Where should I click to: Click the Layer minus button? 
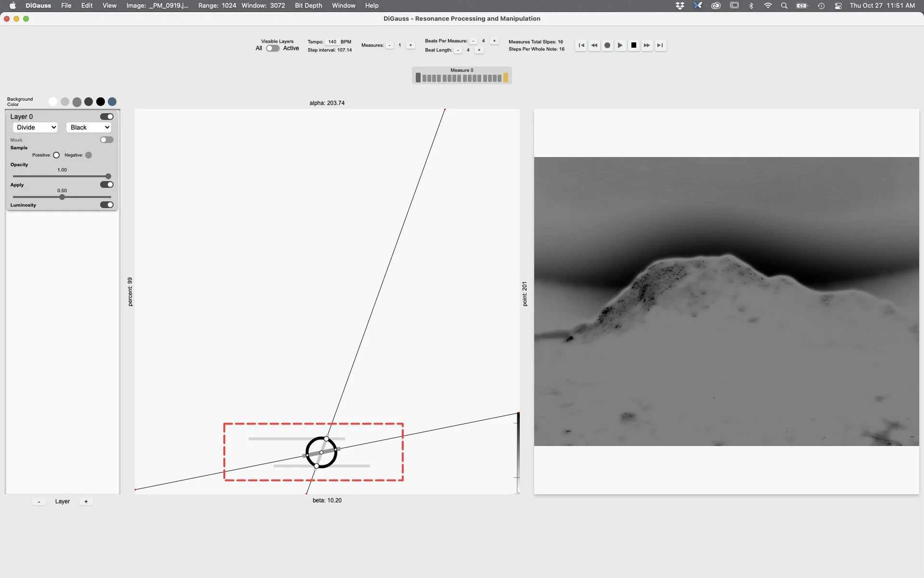(39, 501)
